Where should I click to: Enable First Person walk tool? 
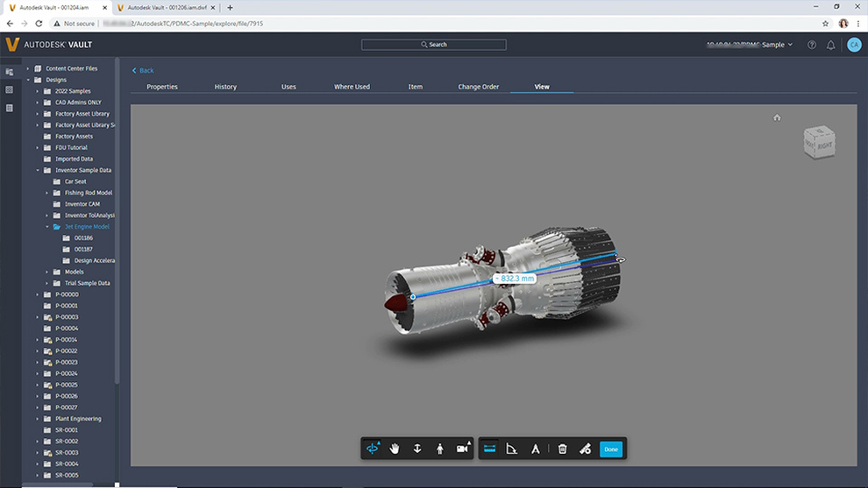439,449
